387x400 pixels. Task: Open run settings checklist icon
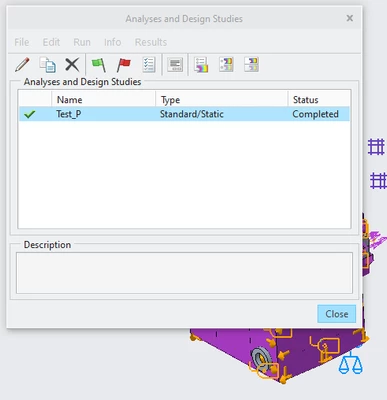tap(149, 65)
